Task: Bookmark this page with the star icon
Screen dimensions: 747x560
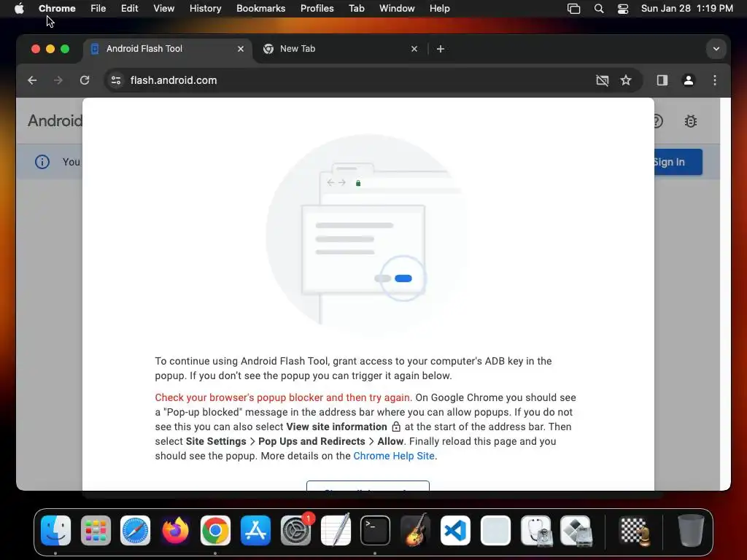Action: tap(626, 80)
